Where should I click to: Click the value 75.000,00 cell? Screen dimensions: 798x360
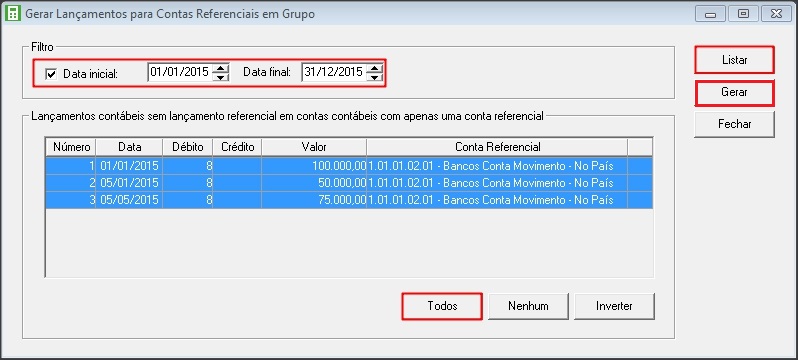314,200
